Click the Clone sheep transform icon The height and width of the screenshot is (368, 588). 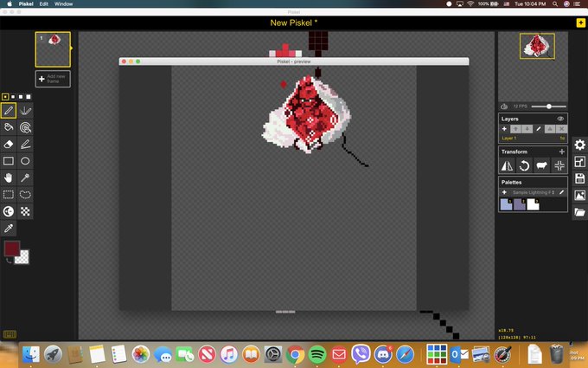pyautogui.click(x=541, y=165)
